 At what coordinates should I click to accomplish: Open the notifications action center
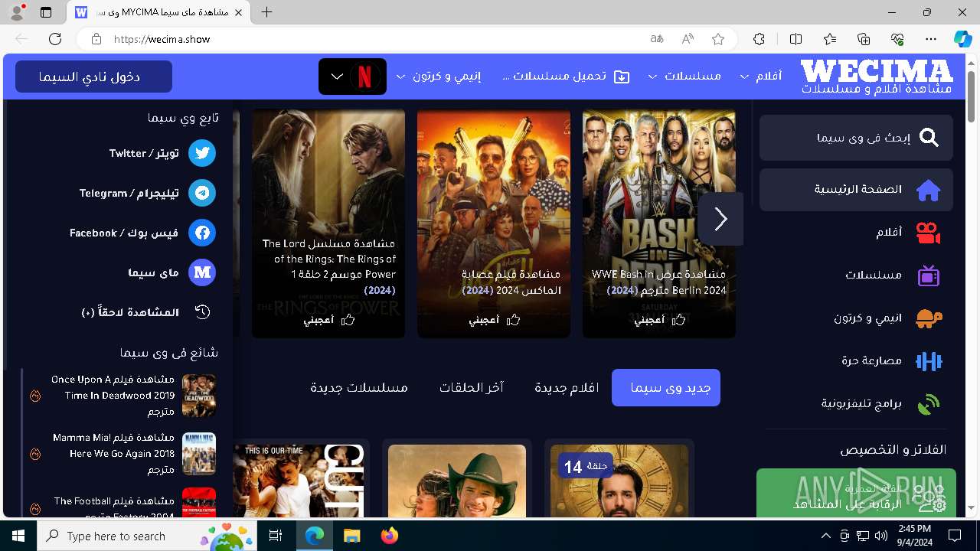point(955,536)
